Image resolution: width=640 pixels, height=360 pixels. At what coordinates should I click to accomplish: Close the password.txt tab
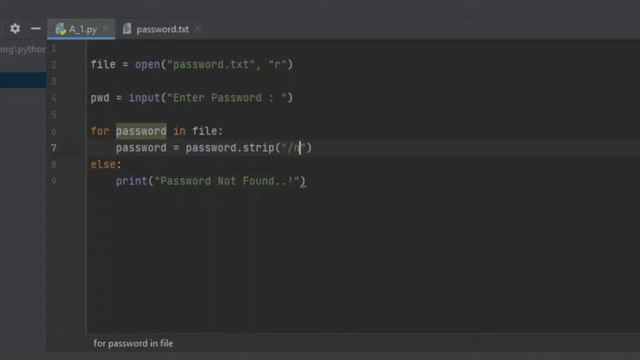pyautogui.click(x=198, y=29)
